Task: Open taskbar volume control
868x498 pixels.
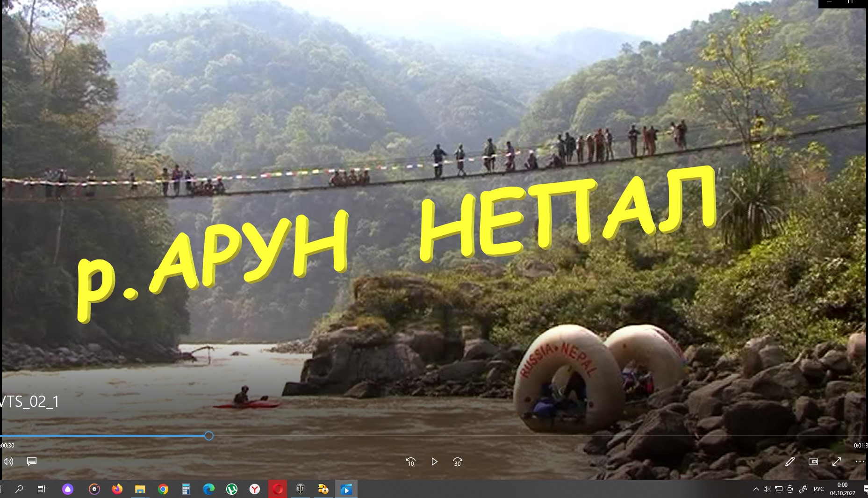Action: [767, 489]
